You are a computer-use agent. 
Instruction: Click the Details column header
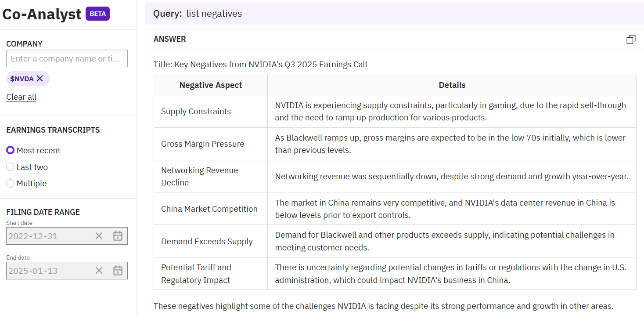452,85
